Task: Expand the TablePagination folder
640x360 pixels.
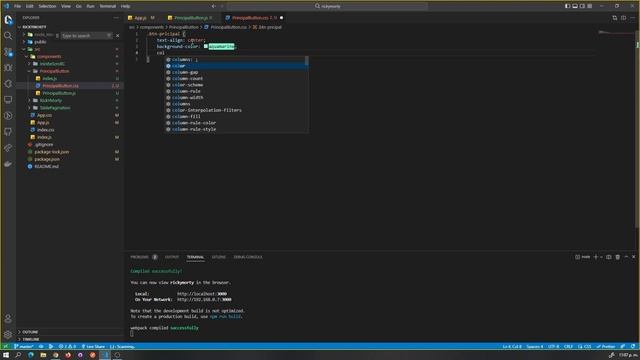Action: tap(29, 108)
